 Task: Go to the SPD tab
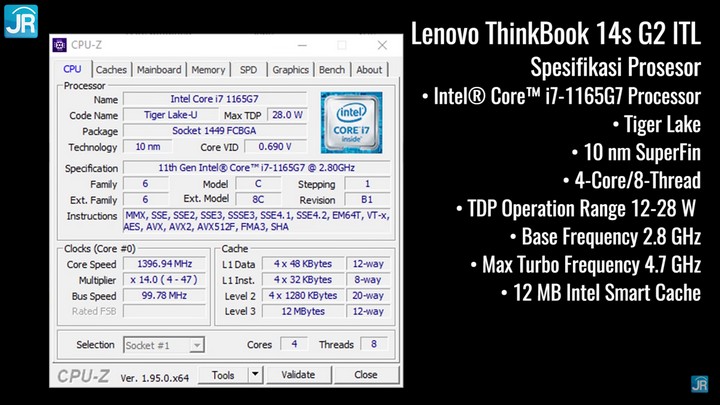(x=248, y=70)
